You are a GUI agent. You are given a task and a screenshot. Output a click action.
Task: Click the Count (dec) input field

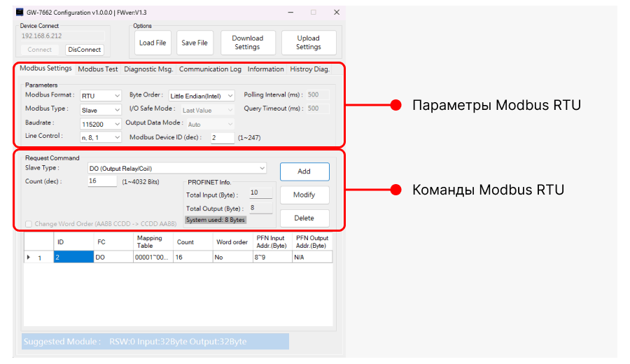click(102, 181)
